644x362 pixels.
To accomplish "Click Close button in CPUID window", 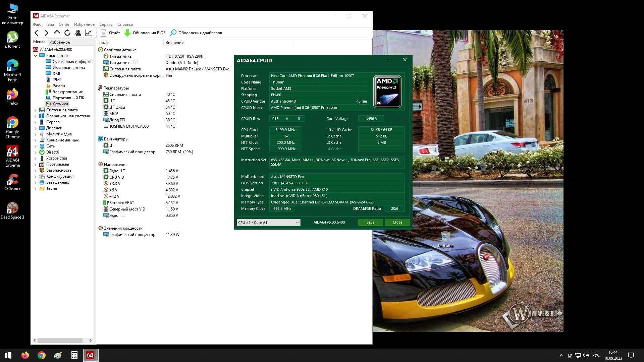I will (397, 222).
